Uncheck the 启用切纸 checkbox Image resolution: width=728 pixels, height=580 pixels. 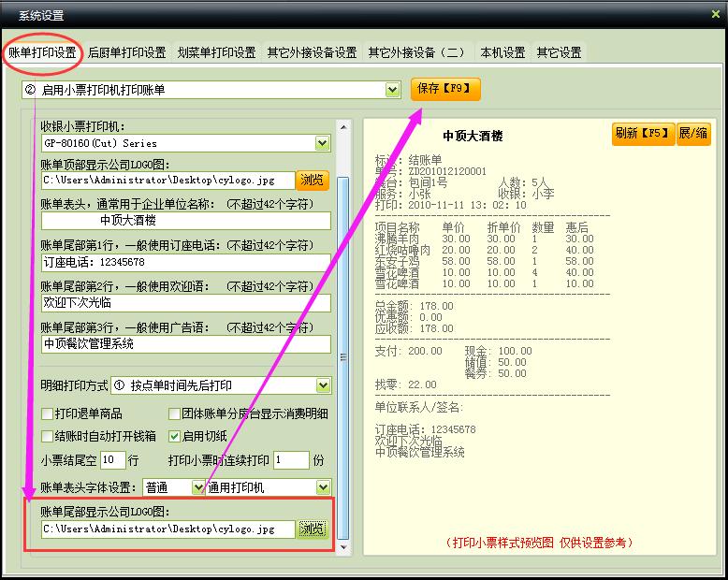(174, 436)
